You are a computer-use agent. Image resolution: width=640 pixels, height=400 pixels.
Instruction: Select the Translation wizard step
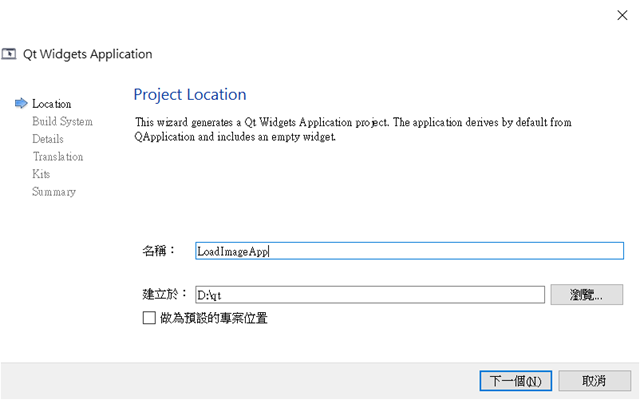pos(58,157)
